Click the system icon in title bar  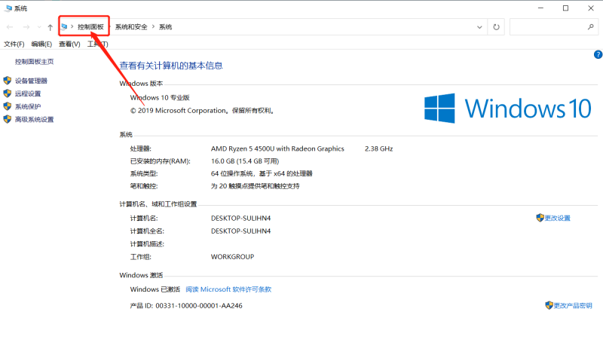pos(8,8)
